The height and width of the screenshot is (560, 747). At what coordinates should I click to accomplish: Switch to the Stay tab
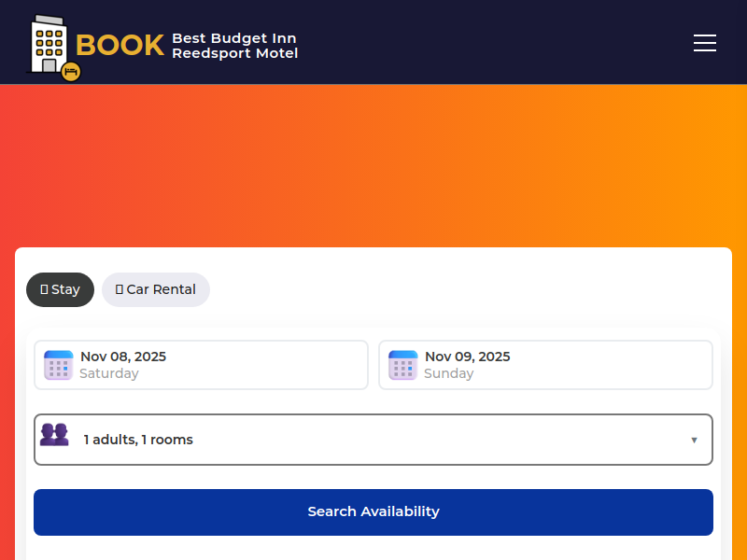pyautogui.click(x=61, y=289)
